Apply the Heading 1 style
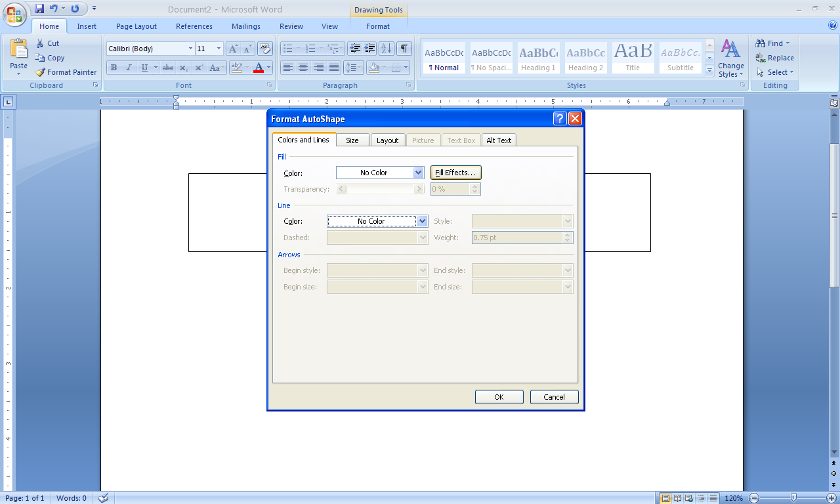Screen dimensions: 840x504 click(538, 58)
